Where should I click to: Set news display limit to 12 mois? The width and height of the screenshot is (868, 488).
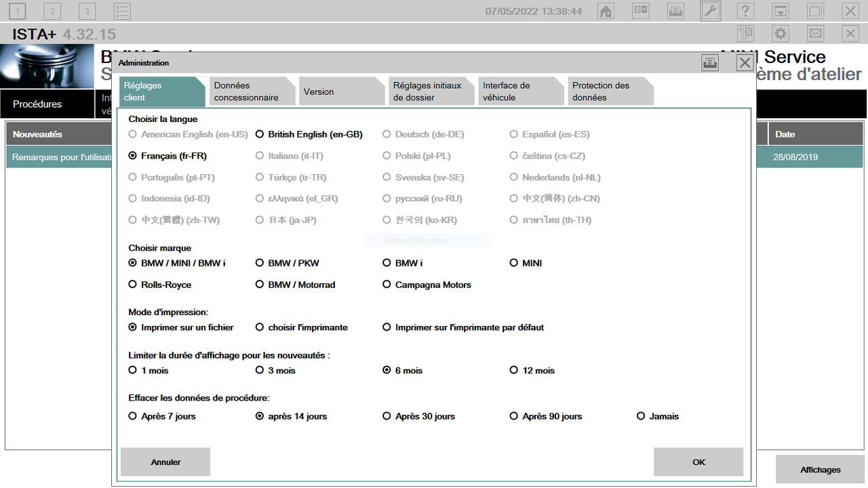[532, 370]
